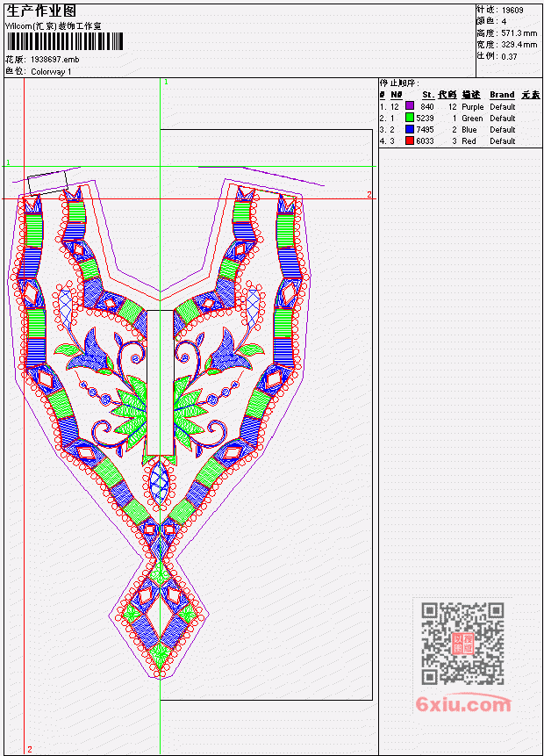Select stitch count 840 in the Purple row
The height and width of the screenshot is (756, 544).
click(x=427, y=106)
